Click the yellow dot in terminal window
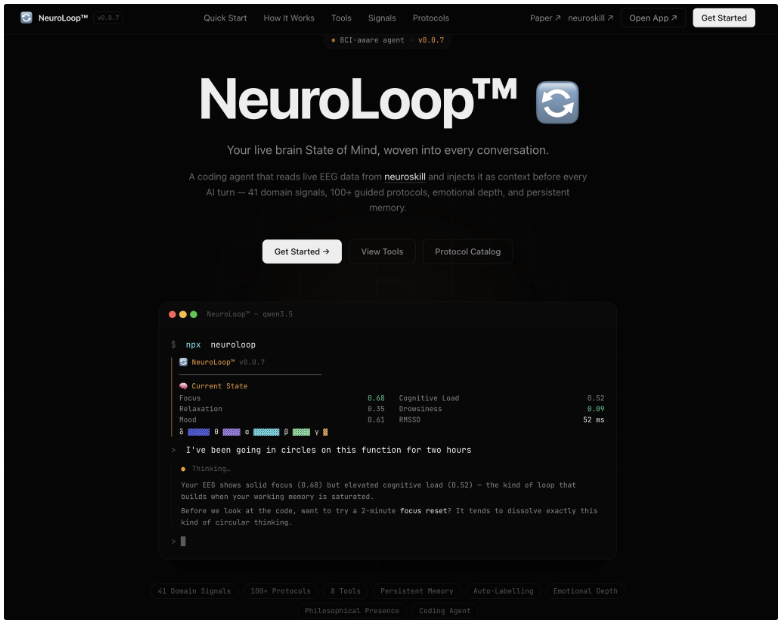The height and width of the screenshot is (623, 784). (x=183, y=314)
